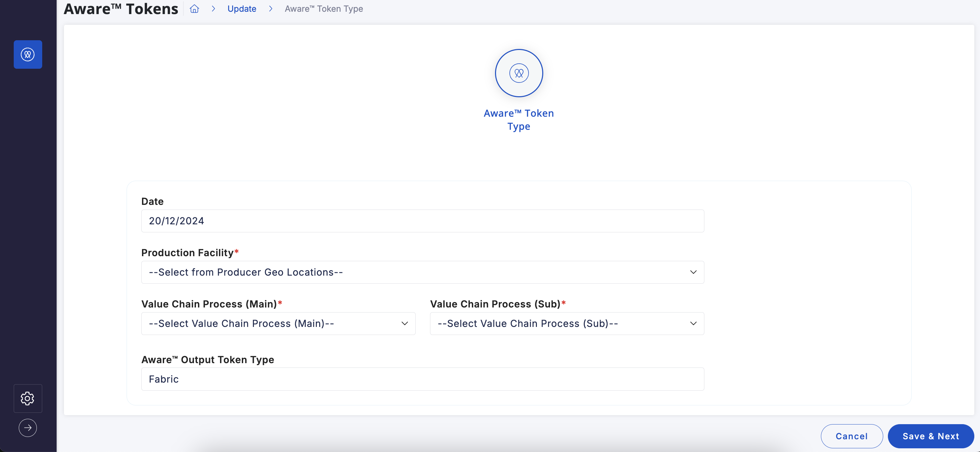
Task: Click the Aware Output Token Type field
Action: pyautogui.click(x=422, y=379)
